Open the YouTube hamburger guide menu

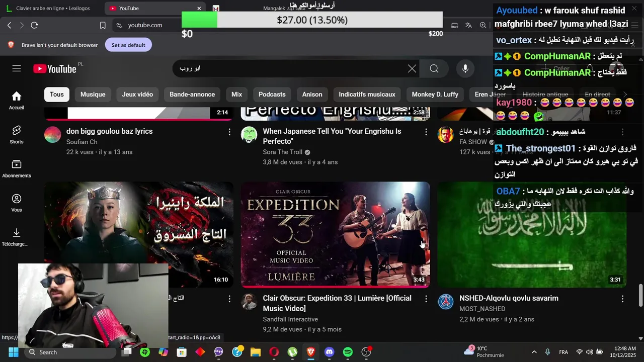coord(17,68)
